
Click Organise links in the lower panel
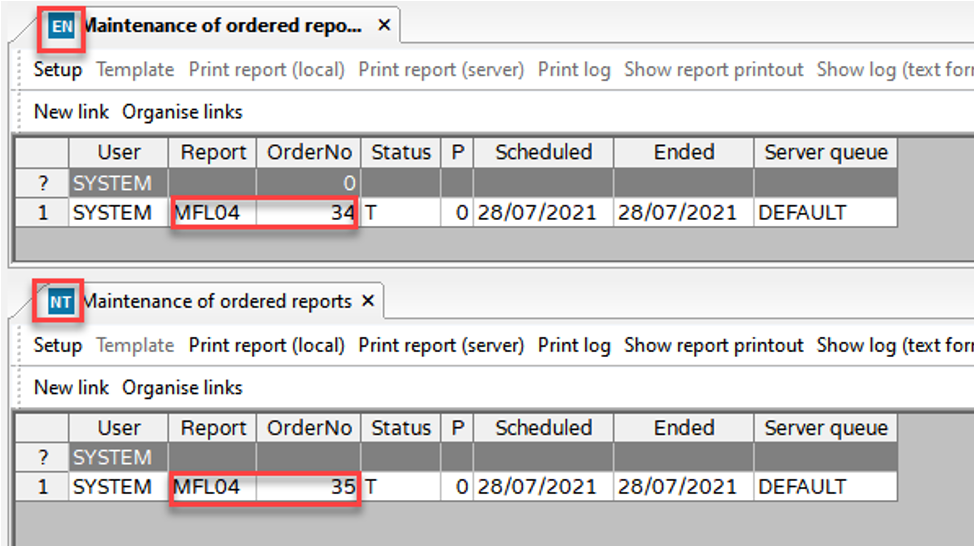pos(182,387)
